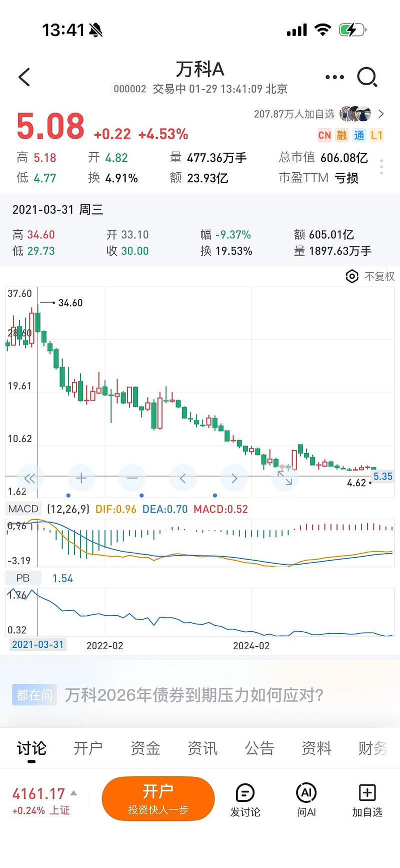The image size is (400, 868).
Task: Tap the back arrow icon
Action: (x=24, y=77)
